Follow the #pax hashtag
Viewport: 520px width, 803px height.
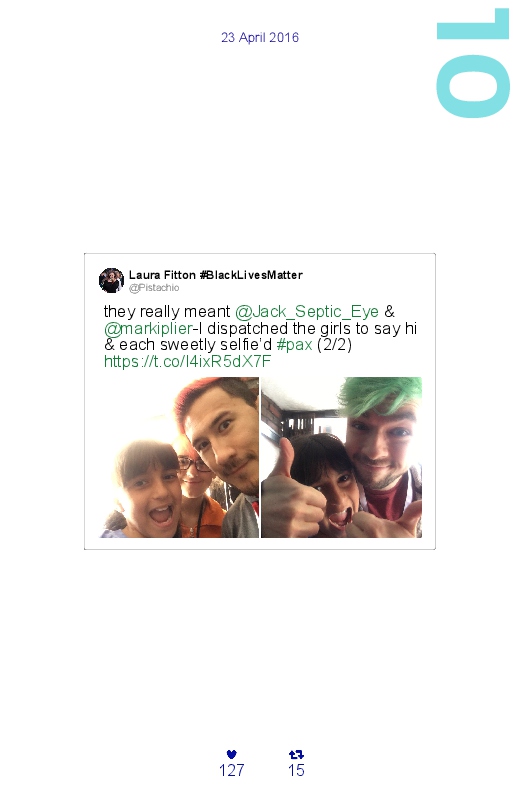coord(294,345)
